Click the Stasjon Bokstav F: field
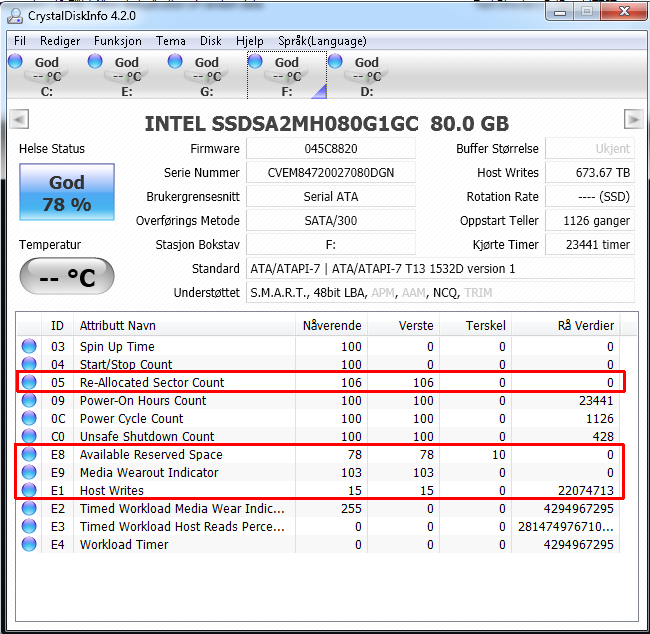Image resolution: width=650 pixels, height=634 pixels. click(x=331, y=245)
